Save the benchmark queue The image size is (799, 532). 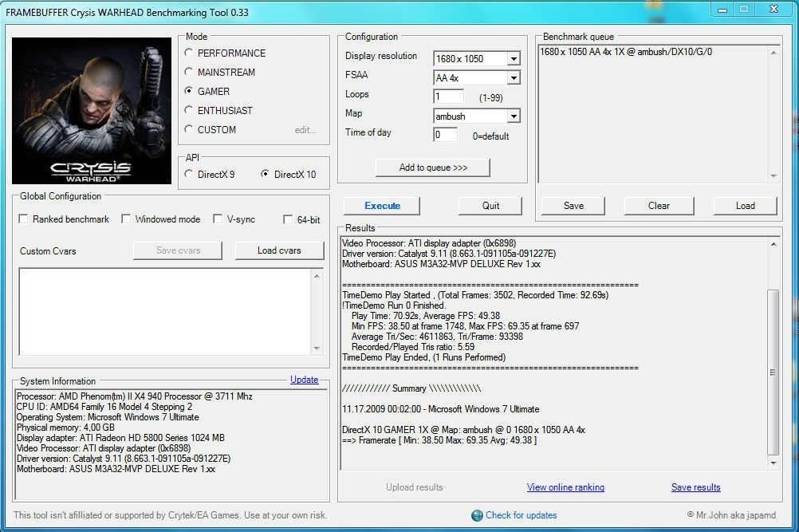pyautogui.click(x=573, y=206)
